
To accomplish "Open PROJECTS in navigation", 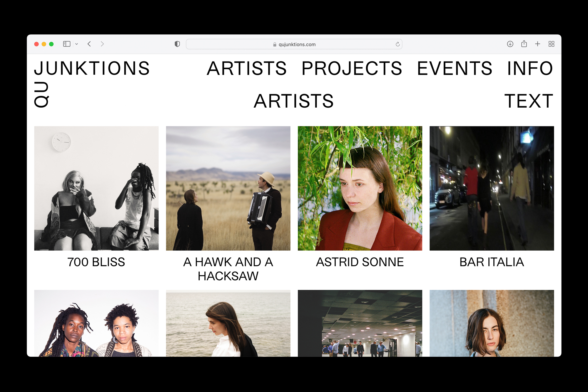I will [352, 69].
